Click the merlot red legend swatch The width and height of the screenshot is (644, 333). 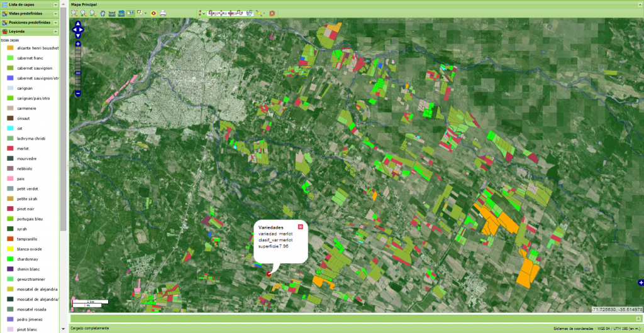click(10, 148)
